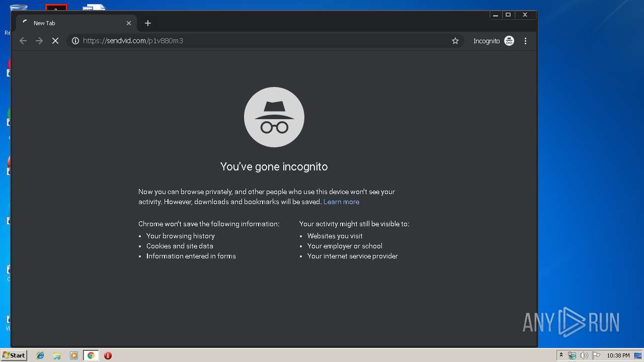
Task: Select the New Tab tab
Action: point(75,23)
